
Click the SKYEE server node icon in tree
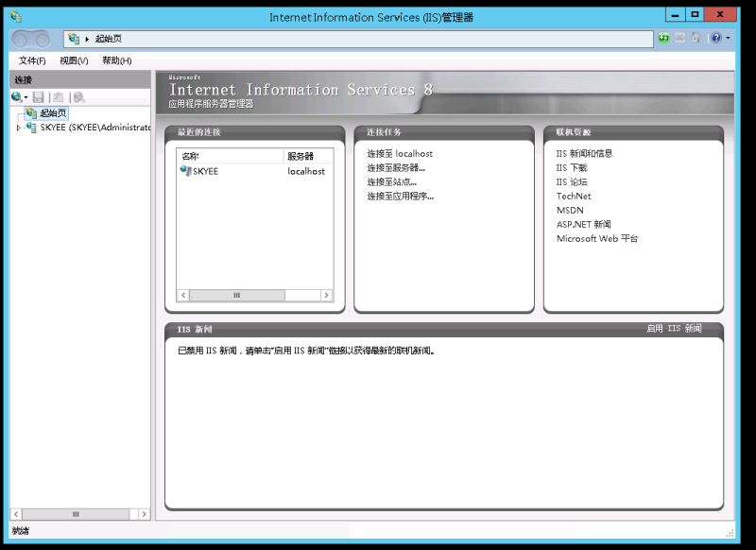31,128
